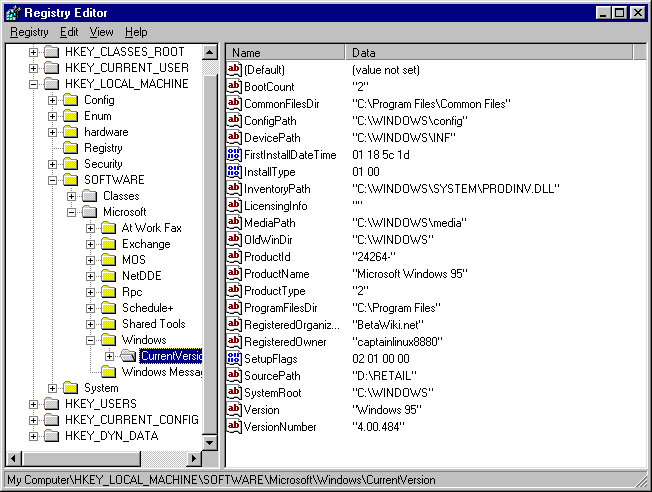The height and width of the screenshot is (492, 652).
Task: Select the OldWinDir value name
Action: click(x=268, y=240)
